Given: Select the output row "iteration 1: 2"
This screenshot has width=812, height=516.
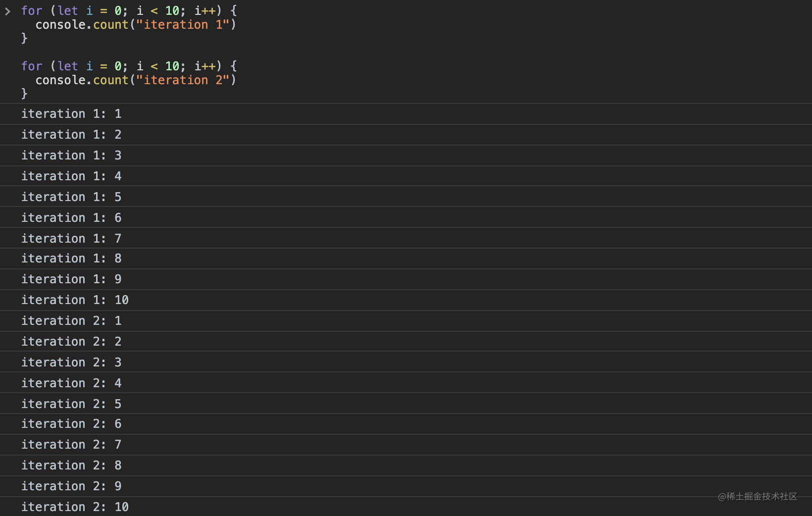Looking at the screenshot, I should point(406,135).
